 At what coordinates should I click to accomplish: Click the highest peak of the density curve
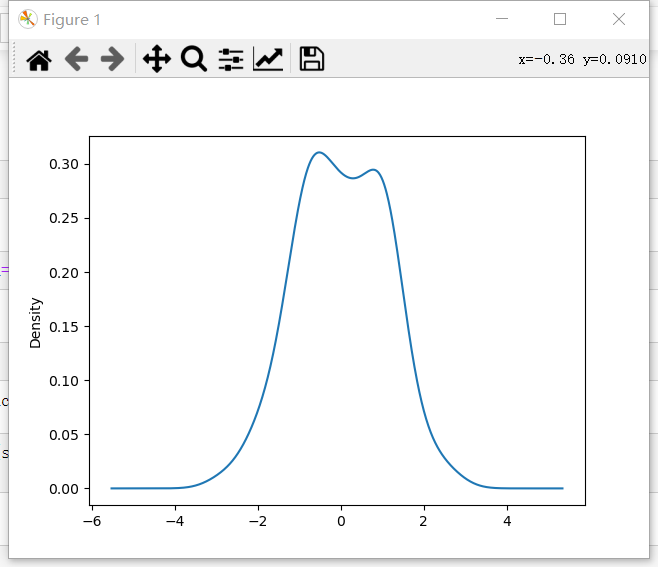click(x=319, y=152)
